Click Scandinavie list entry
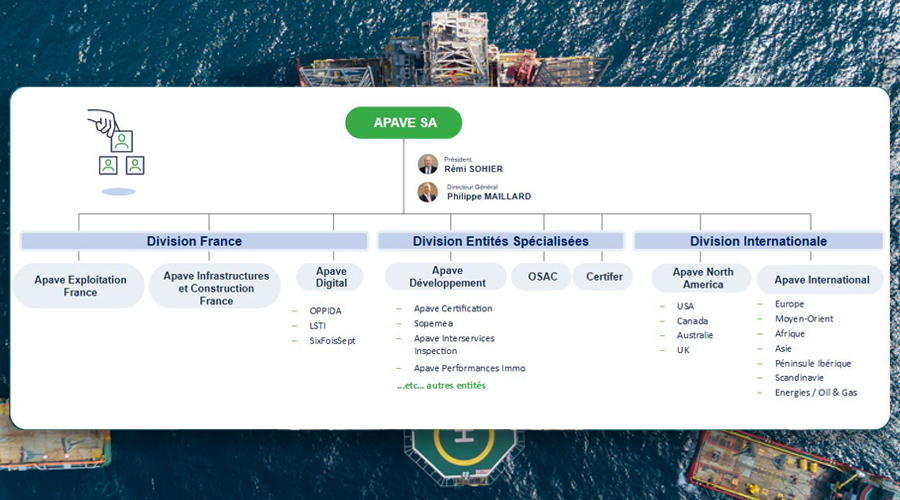The image size is (900, 500). [799, 378]
